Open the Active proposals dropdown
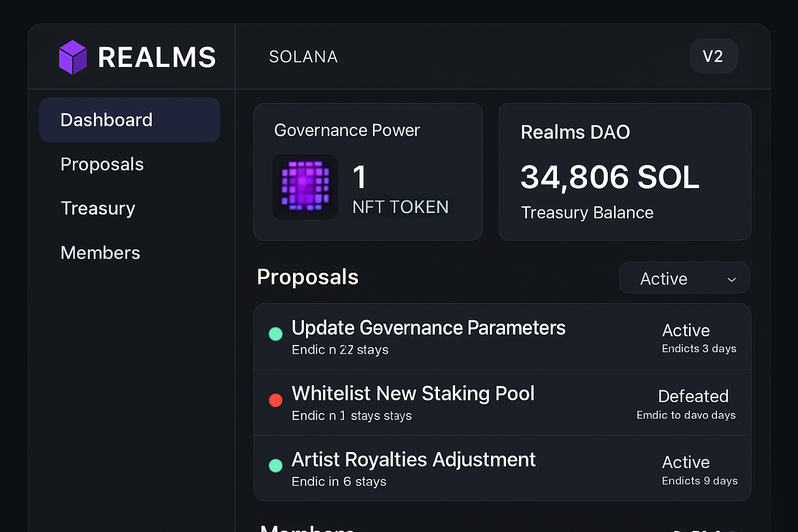Image resolution: width=798 pixels, height=532 pixels. point(684,278)
